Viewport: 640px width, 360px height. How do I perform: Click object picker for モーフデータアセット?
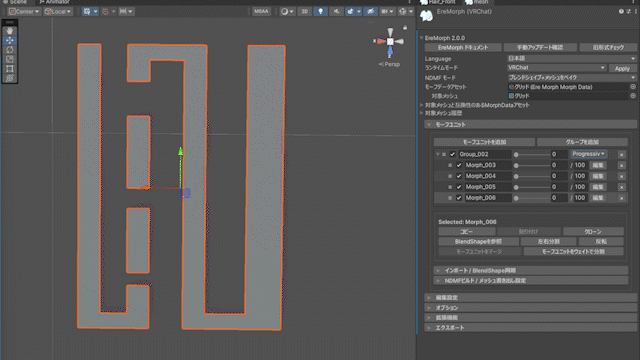point(633,87)
